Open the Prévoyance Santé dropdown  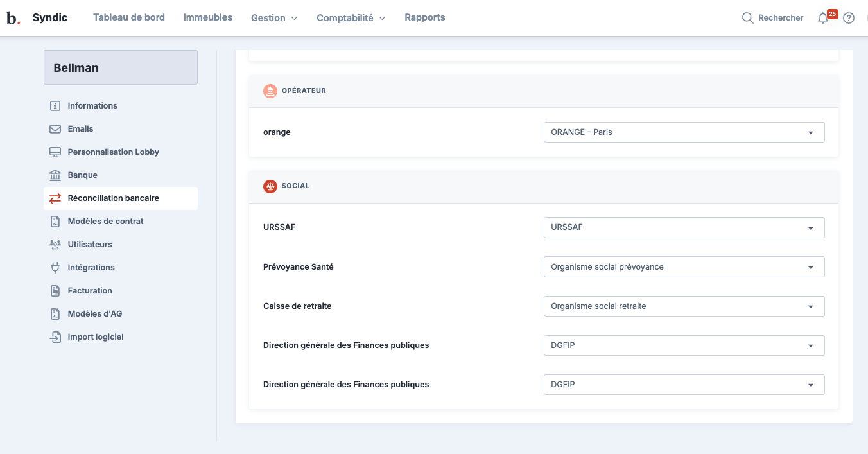(684, 267)
